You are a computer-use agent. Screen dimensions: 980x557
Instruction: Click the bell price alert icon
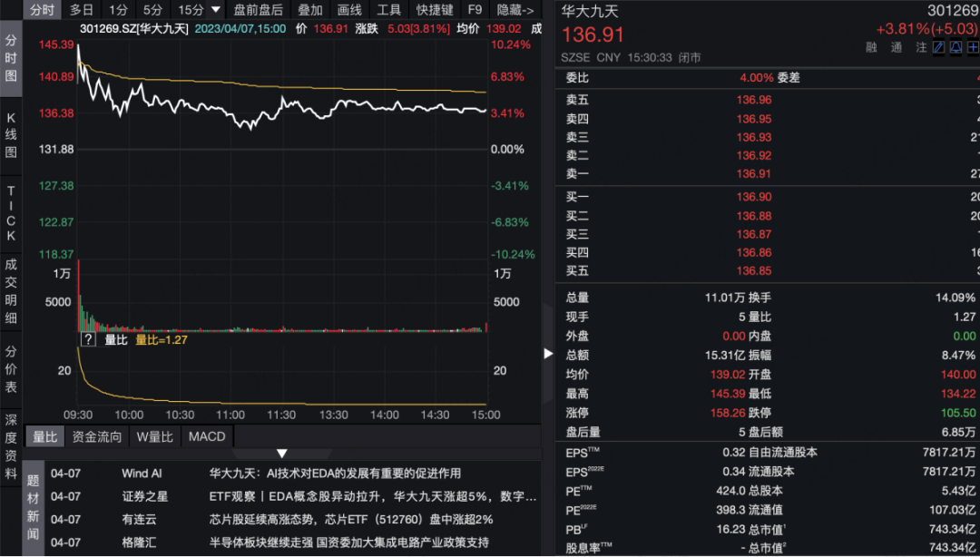pos(956,47)
